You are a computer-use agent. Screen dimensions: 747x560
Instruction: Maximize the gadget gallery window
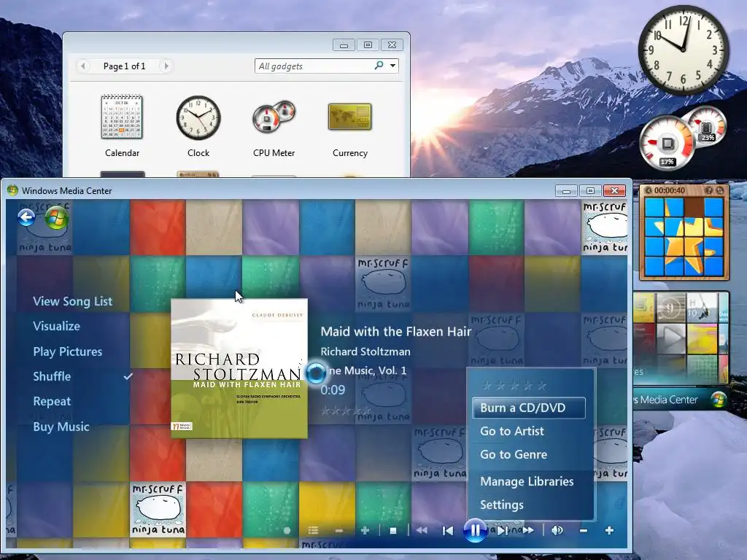point(368,44)
